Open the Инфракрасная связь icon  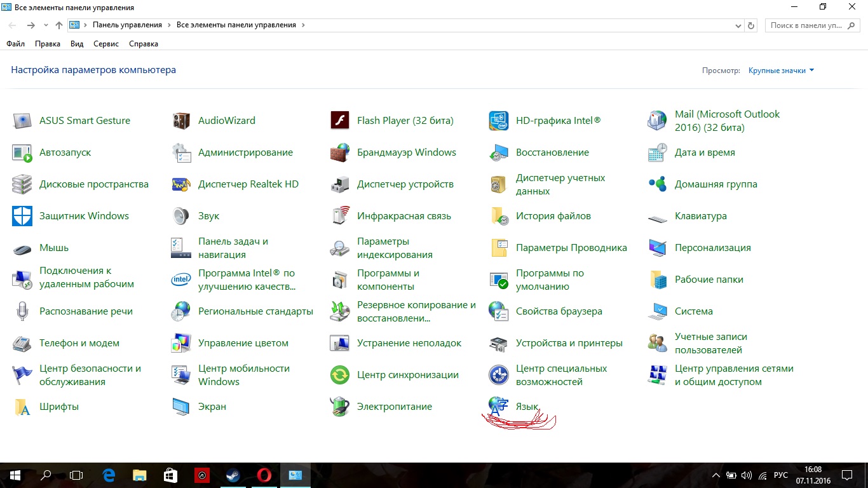pos(340,216)
